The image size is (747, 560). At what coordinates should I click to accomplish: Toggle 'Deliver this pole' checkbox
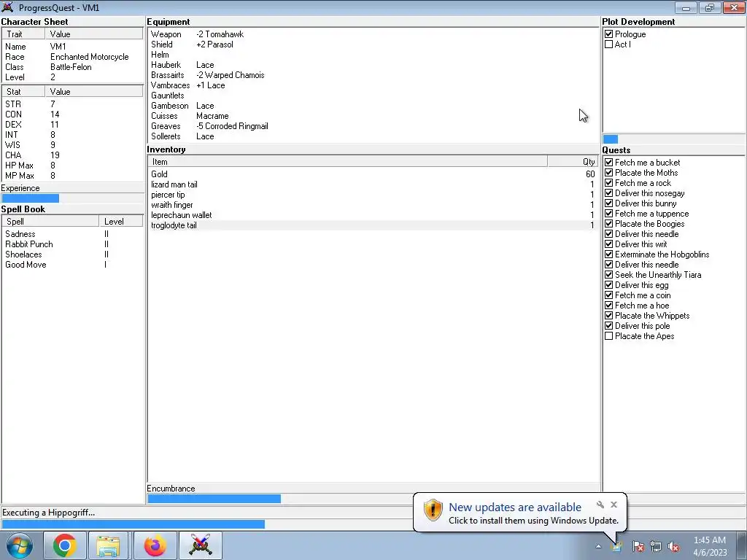(609, 326)
